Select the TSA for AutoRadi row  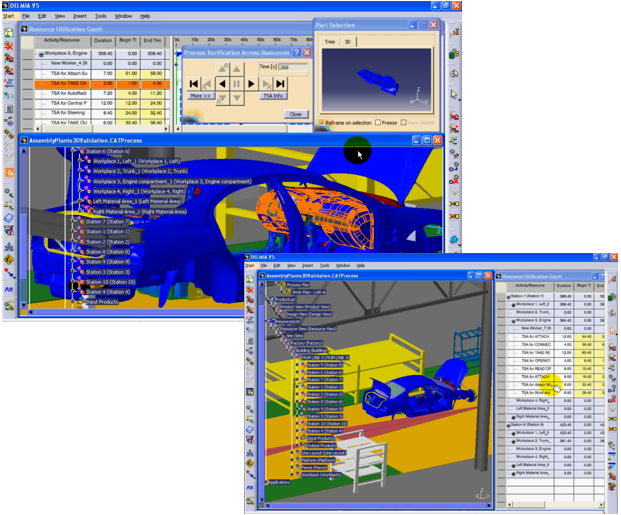coord(102,93)
